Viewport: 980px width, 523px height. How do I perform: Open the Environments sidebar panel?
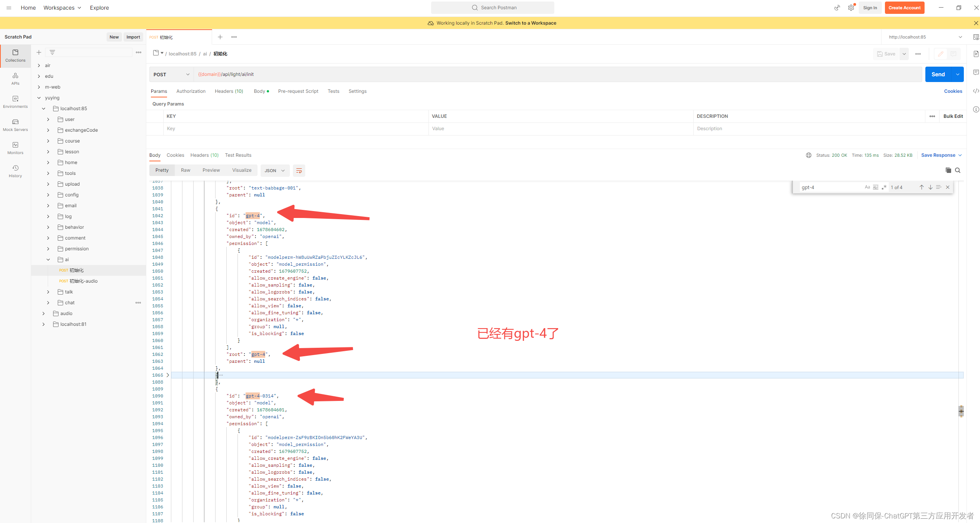(15, 102)
